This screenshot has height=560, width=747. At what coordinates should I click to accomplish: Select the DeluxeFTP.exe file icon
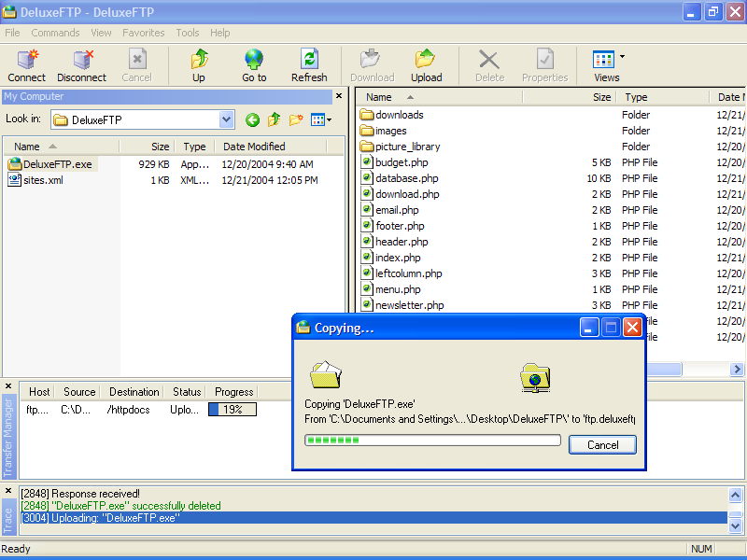15,164
